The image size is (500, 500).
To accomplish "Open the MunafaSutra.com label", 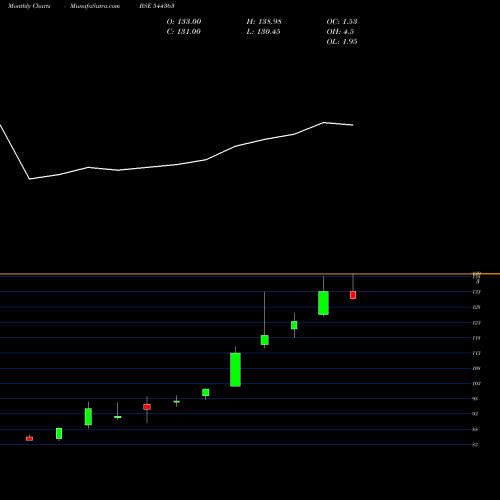I will click(x=95, y=6).
